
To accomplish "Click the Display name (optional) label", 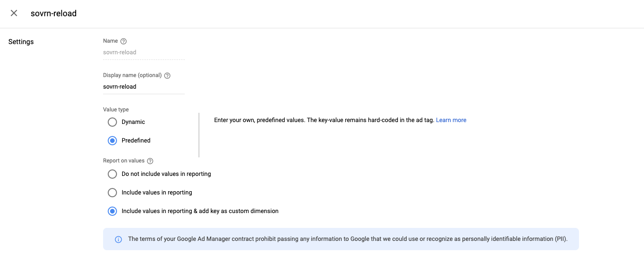I will (132, 75).
